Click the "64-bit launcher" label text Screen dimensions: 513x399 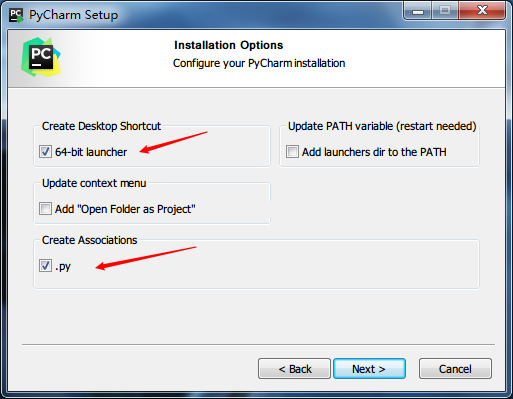[91, 152]
